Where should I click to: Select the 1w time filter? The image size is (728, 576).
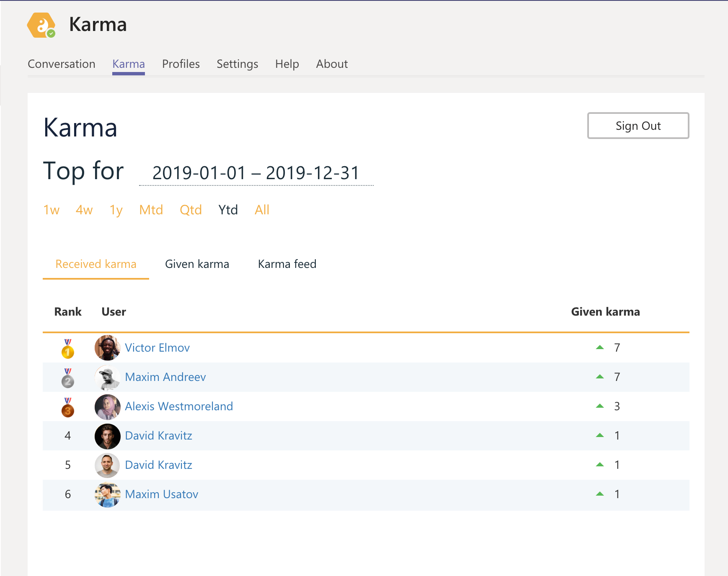[51, 210]
